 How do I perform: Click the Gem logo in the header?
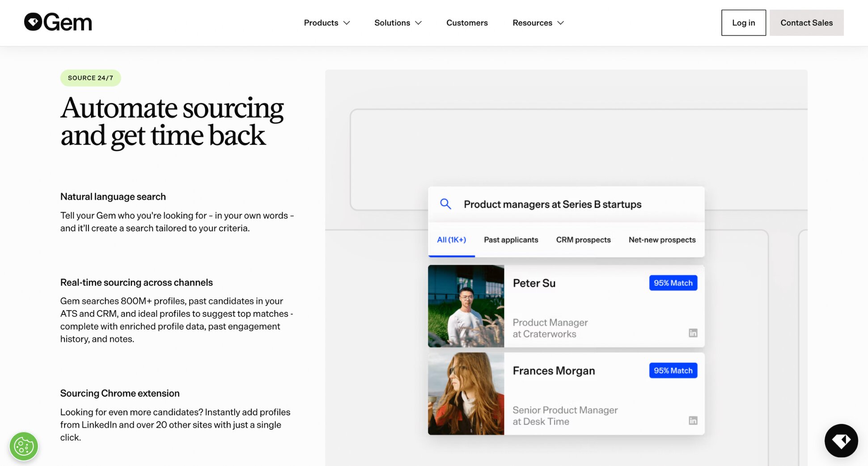point(58,22)
